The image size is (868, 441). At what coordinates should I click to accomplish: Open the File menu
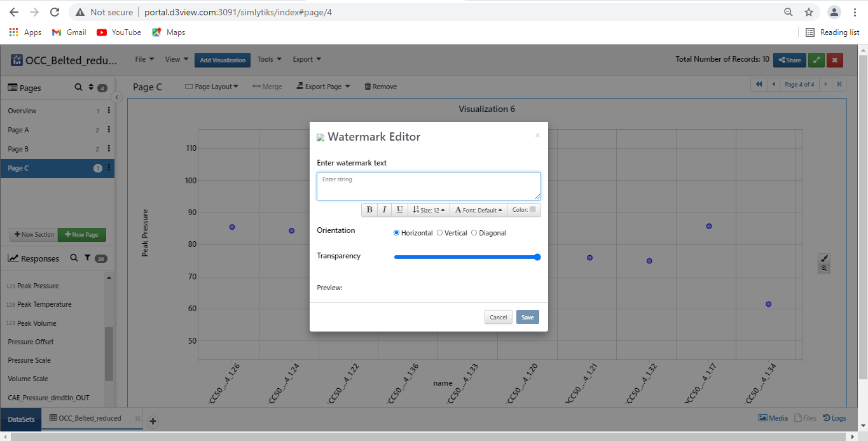144,59
